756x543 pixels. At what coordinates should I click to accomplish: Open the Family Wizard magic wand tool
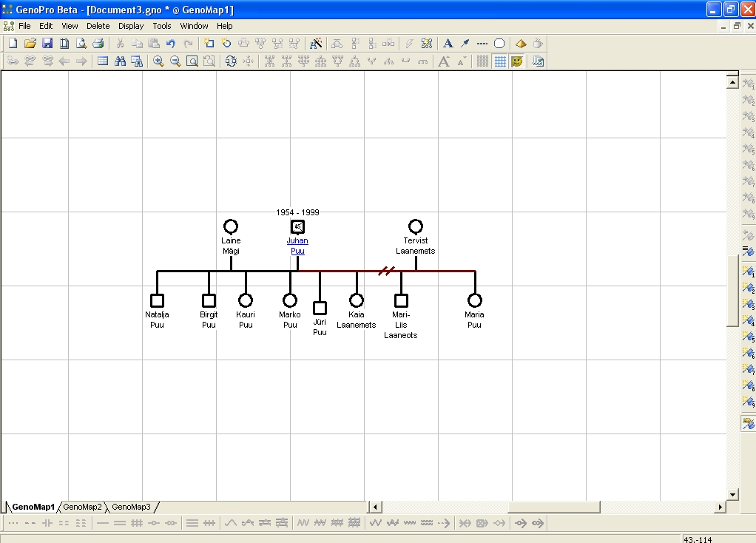[x=316, y=44]
